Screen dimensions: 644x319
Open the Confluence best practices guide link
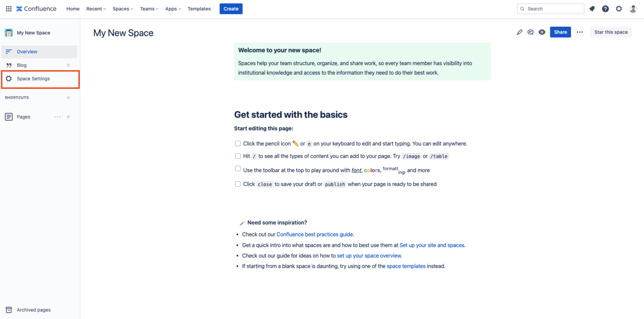314,234
